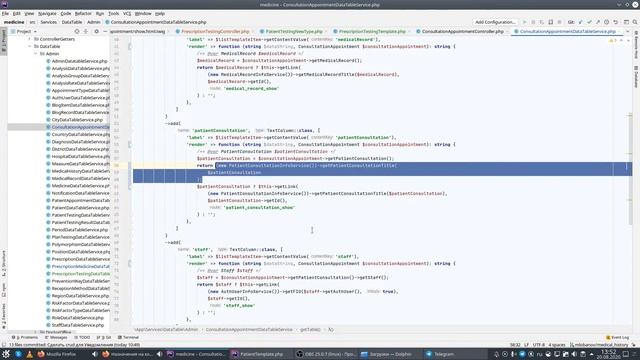Open the Navigate menu

tap(47, 13)
